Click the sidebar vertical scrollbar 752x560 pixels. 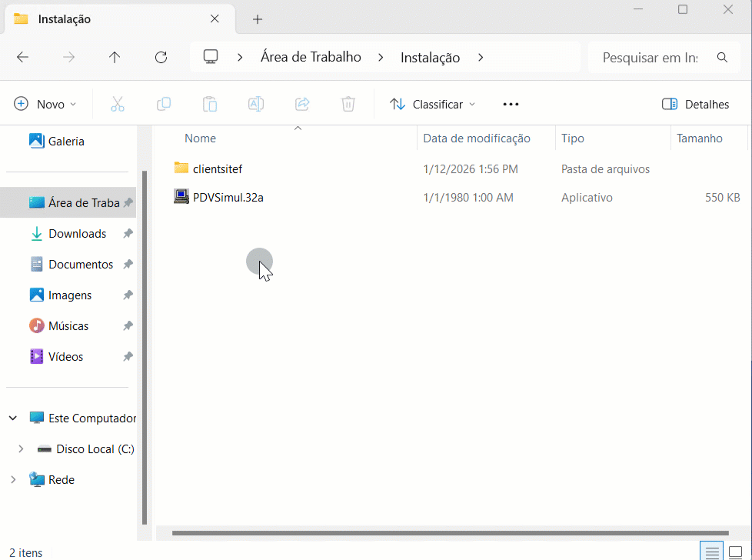point(145,348)
